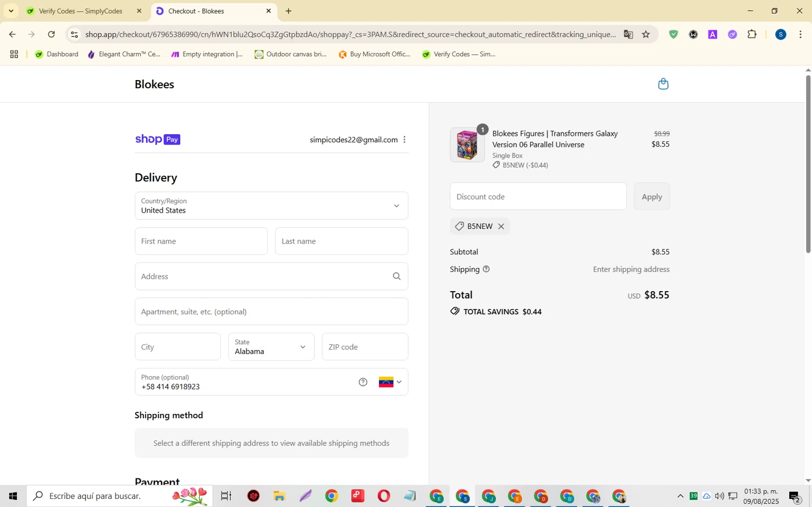Open the Outdoor canvas bri... bookmark
Image resolution: width=812 pixels, height=507 pixels.
pos(291,54)
